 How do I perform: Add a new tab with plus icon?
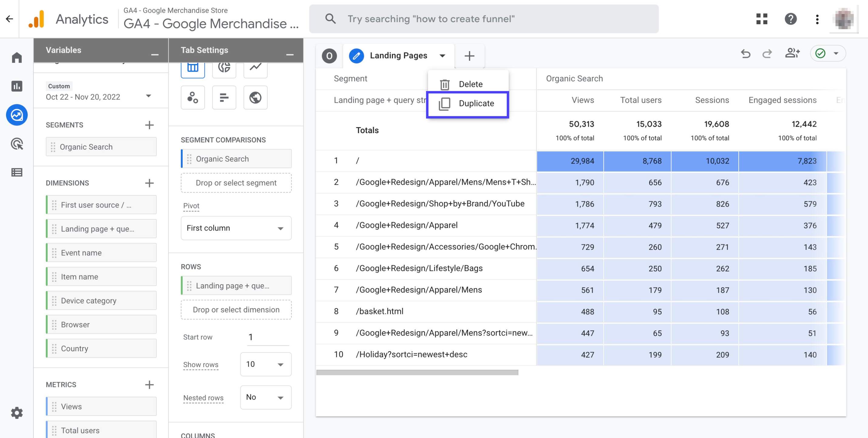pos(470,56)
